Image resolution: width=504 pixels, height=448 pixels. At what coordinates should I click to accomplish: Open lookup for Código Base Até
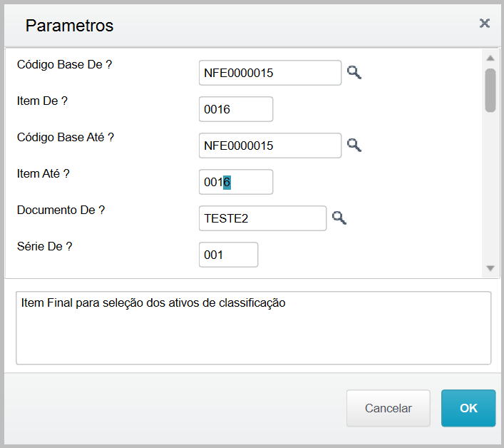[x=354, y=146]
